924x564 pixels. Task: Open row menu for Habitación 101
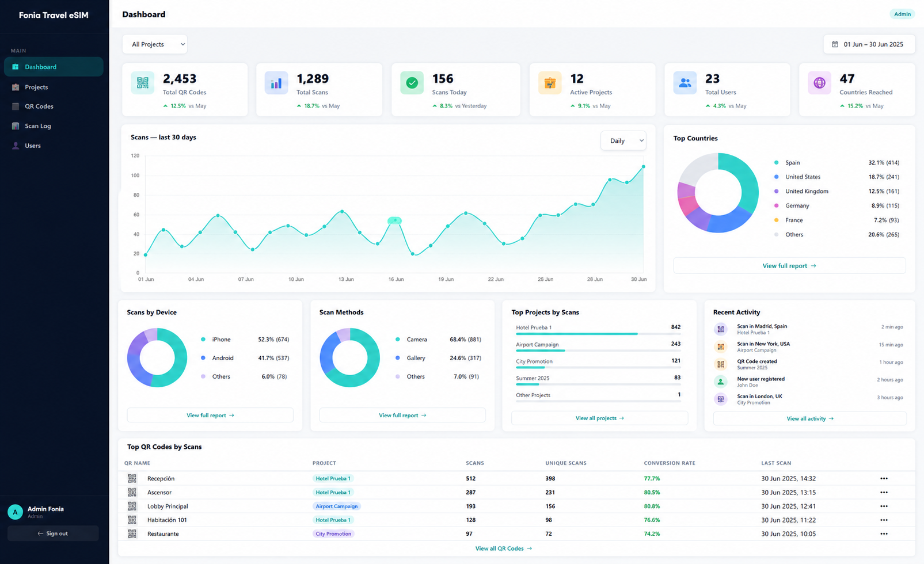pyautogui.click(x=884, y=520)
